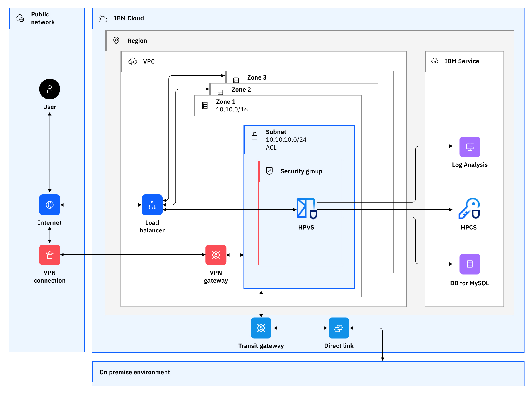Select the 'Load balancer' label
The image size is (532, 397).
point(152,226)
